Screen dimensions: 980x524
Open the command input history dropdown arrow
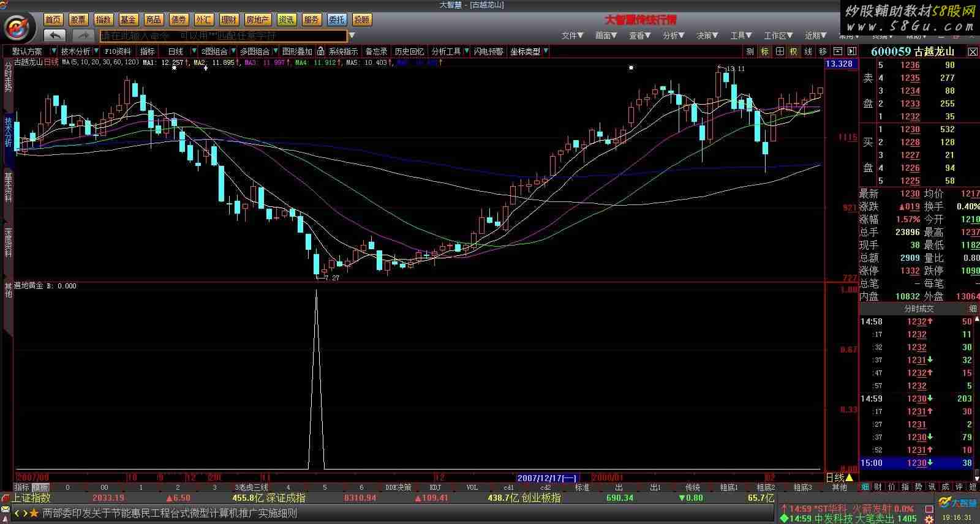click(x=352, y=36)
